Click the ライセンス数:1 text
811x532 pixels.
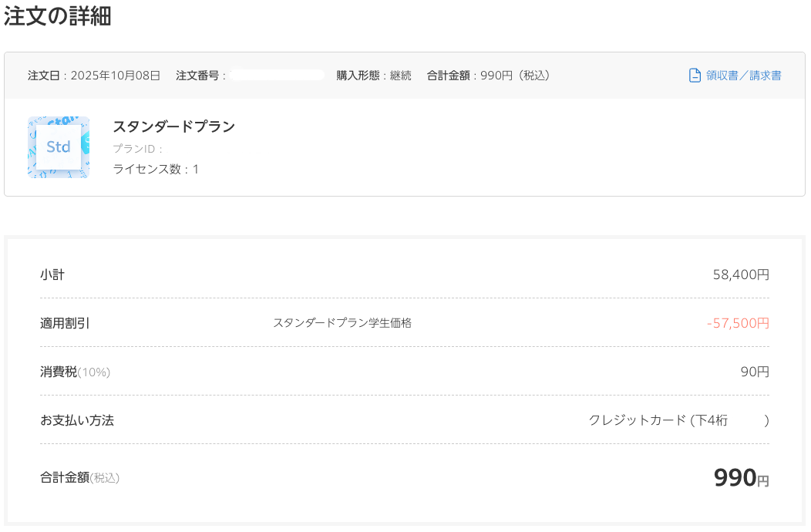coord(156,169)
